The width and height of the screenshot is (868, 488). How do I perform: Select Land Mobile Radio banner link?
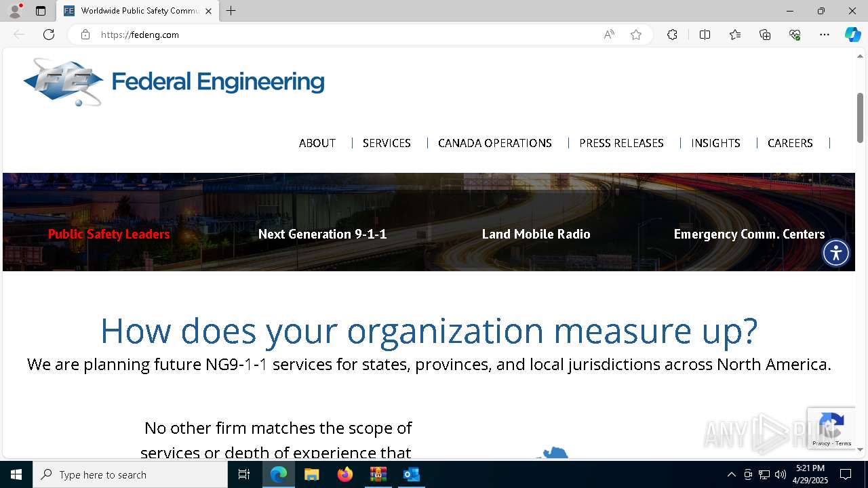click(536, 234)
